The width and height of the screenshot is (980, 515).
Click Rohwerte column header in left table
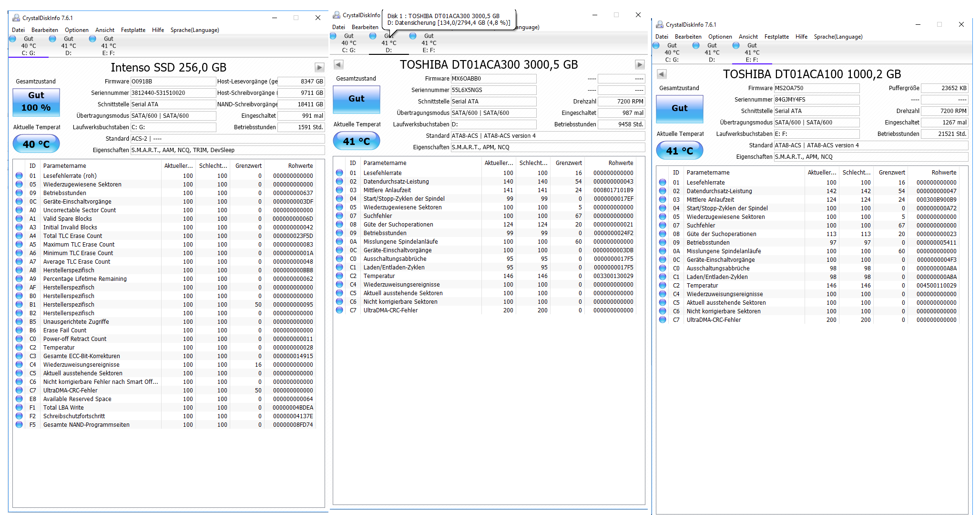coord(300,166)
